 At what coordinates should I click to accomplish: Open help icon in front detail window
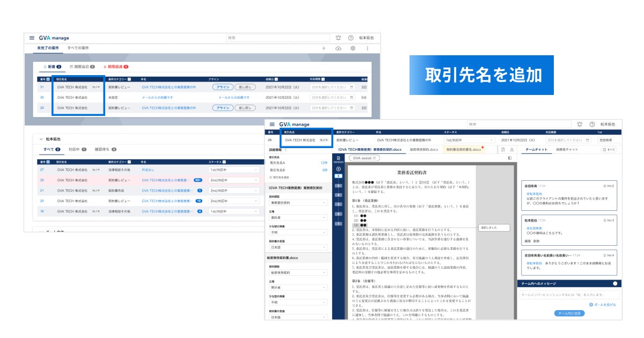pyautogui.click(x=592, y=124)
